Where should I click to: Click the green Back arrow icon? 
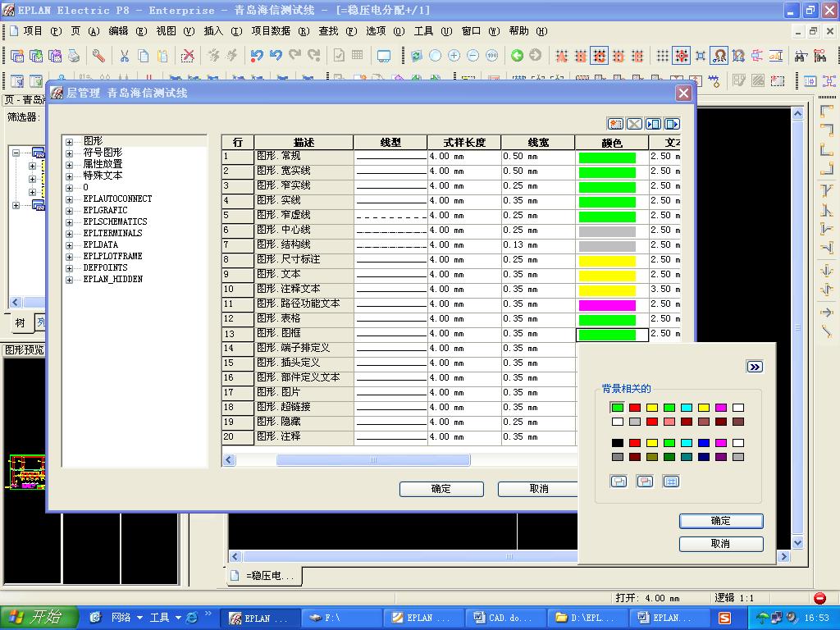point(517,55)
